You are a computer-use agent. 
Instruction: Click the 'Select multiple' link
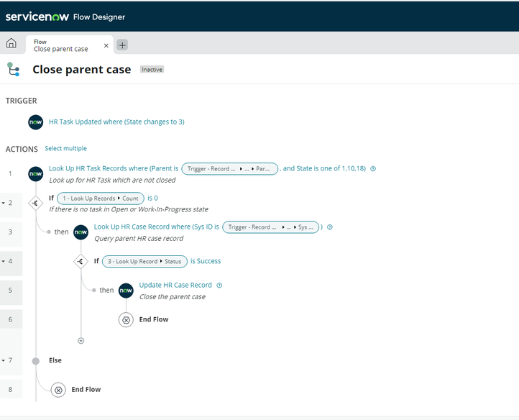pyautogui.click(x=65, y=148)
